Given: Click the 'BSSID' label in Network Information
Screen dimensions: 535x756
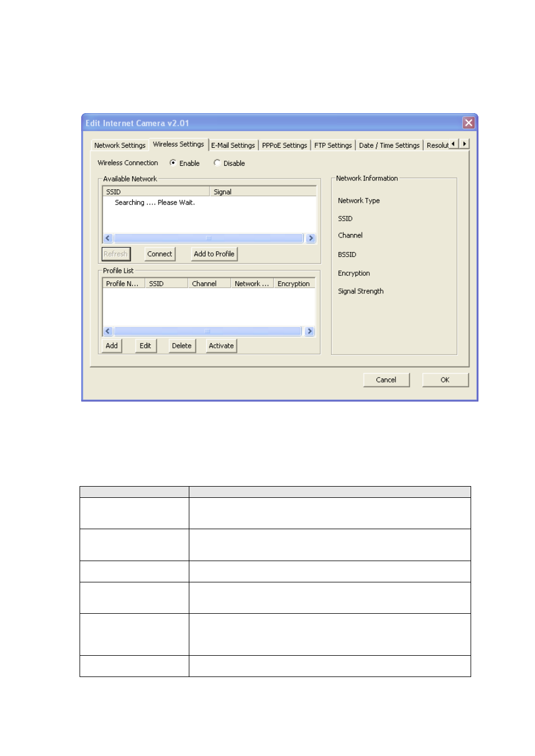Looking at the screenshot, I should pos(347,254).
